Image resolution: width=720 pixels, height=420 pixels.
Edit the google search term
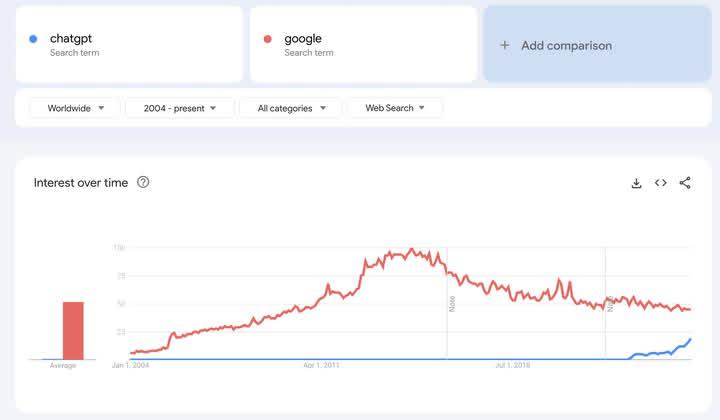[x=303, y=39]
